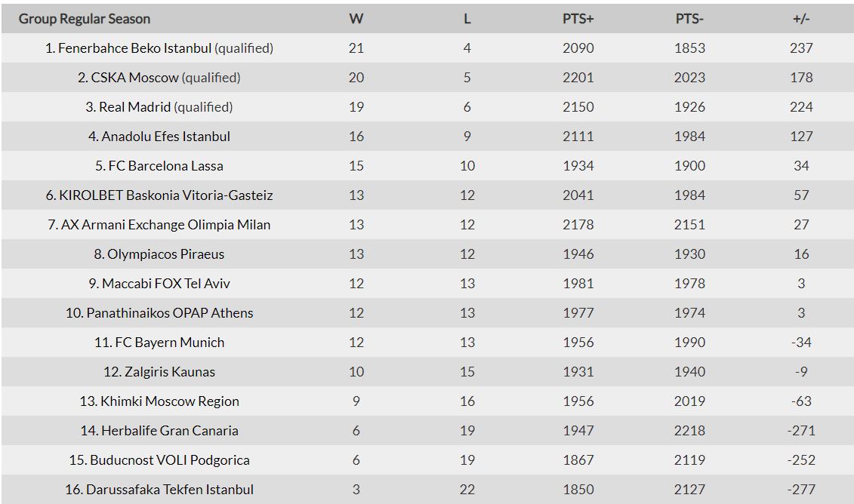Viewport: 854px width, 504px height.
Task: Click the Zalgiris Kaunas team name
Action: coord(169,372)
